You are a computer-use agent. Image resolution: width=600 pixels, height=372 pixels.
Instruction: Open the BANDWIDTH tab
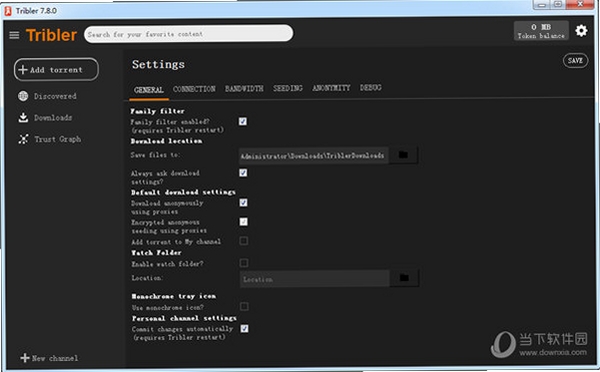click(x=244, y=88)
